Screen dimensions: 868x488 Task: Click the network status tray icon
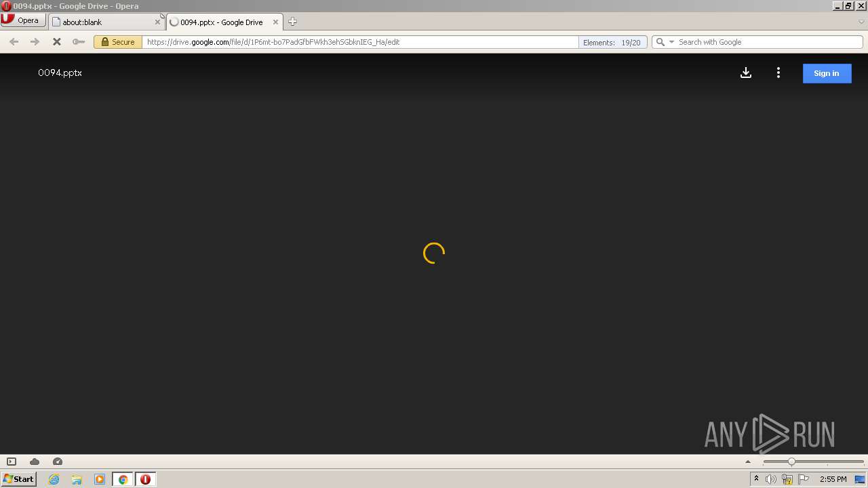coord(787,479)
